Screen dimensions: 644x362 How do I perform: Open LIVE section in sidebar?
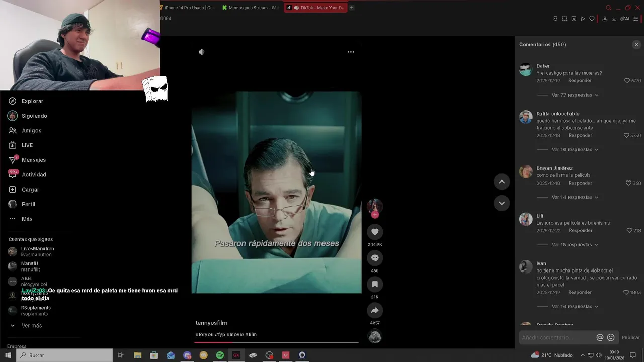coord(21,145)
